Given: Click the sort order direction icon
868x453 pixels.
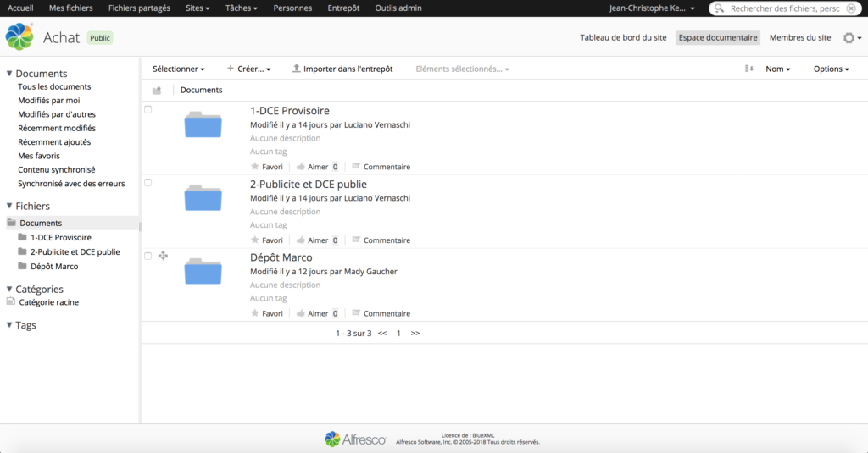Looking at the screenshot, I should (749, 69).
